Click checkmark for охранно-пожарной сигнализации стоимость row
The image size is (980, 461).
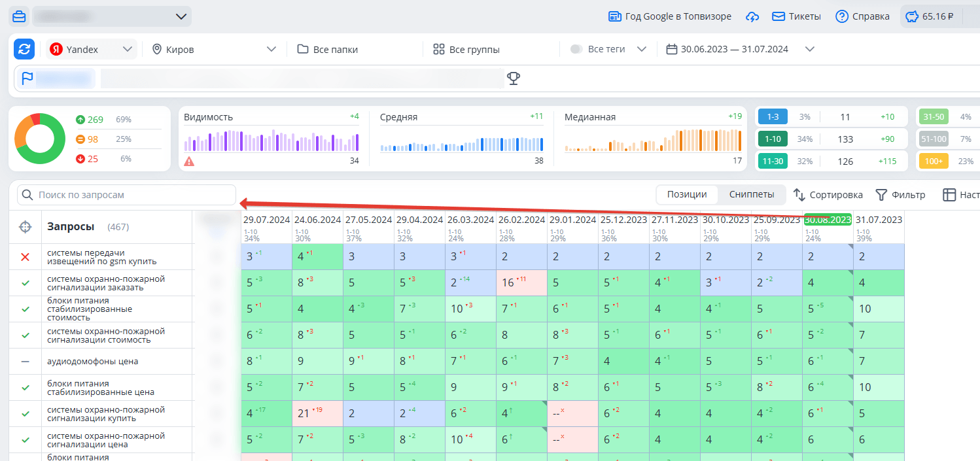(26, 335)
